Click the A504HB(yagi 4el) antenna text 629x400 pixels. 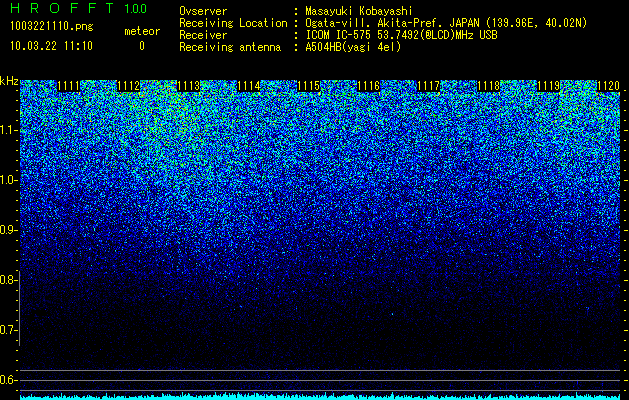pyautogui.click(x=353, y=47)
